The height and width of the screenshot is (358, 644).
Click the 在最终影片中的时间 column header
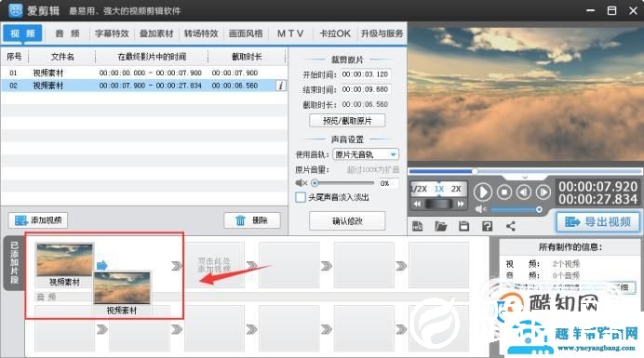(152, 57)
